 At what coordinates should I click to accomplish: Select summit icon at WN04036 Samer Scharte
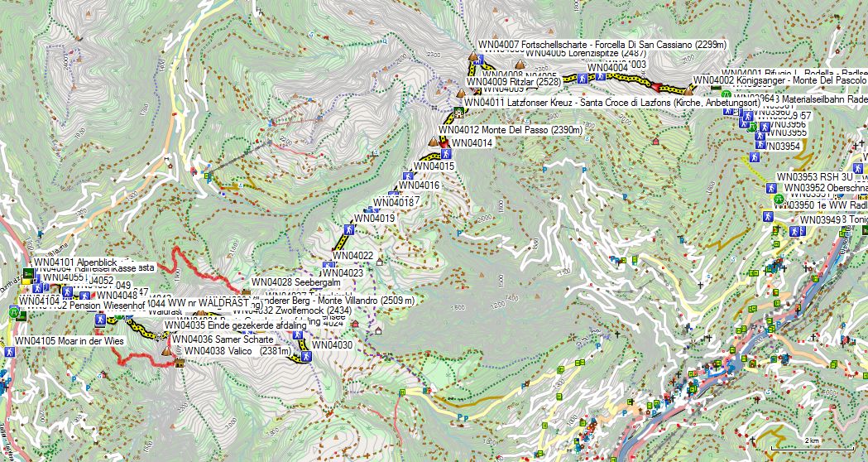(x=166, y=351)
